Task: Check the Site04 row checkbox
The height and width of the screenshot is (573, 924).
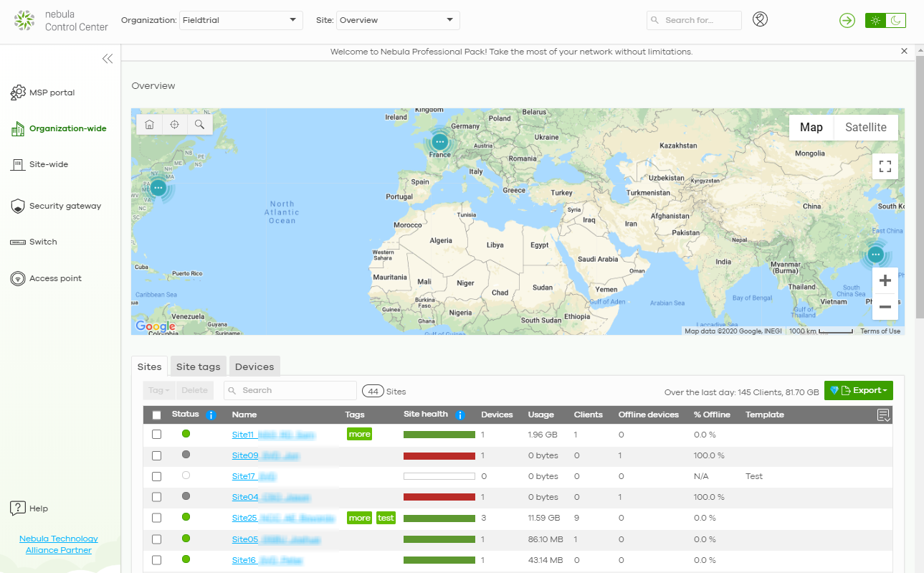Action: click(x=157, y=497)
